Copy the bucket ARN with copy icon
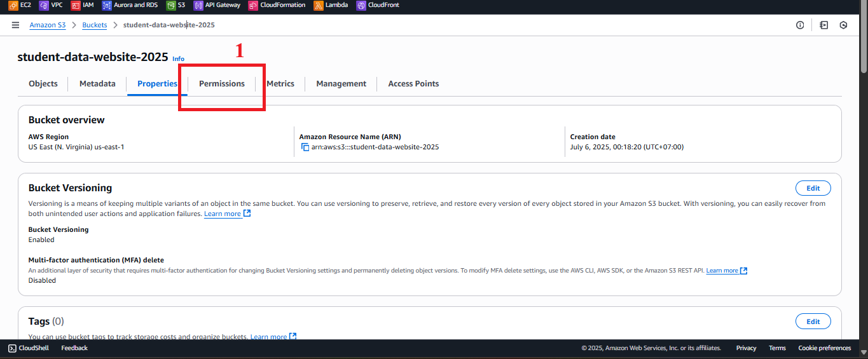Image resolution: width=868 pixels, height=359 pixels. click(305, 147)
